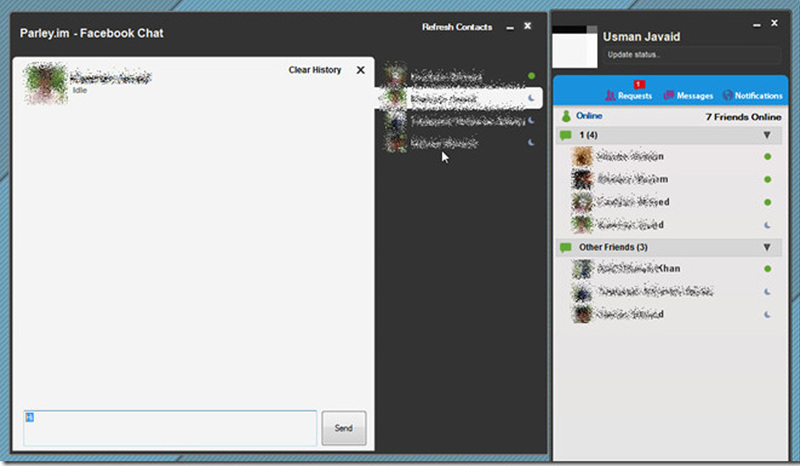Click the green online dot of first chat contact
This screenshot has height=466, width=800.
coord(531,76)
